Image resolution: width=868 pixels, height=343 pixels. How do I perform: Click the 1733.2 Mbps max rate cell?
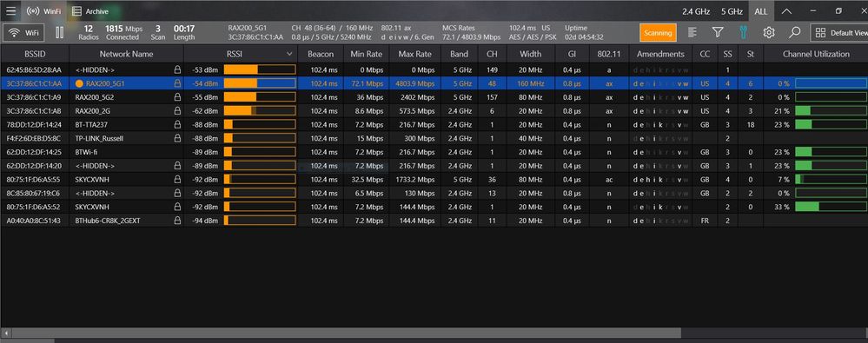pyautogui.click(x=414, y=179)
